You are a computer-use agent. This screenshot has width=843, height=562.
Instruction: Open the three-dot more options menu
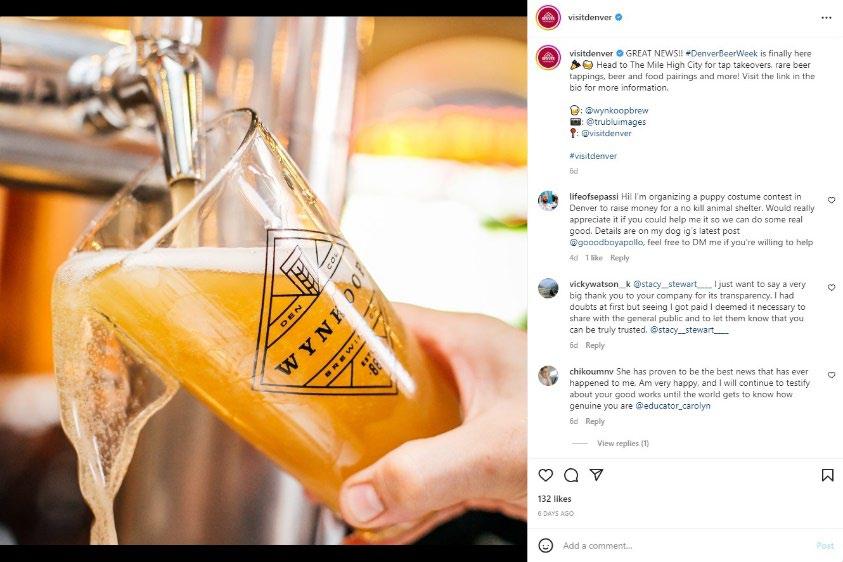click(x=826, y=18)
